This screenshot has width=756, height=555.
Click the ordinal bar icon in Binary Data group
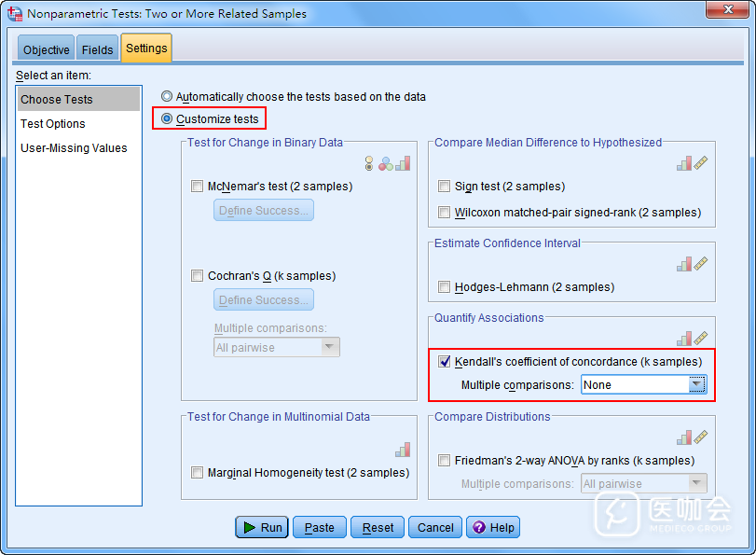coord(403,163)
